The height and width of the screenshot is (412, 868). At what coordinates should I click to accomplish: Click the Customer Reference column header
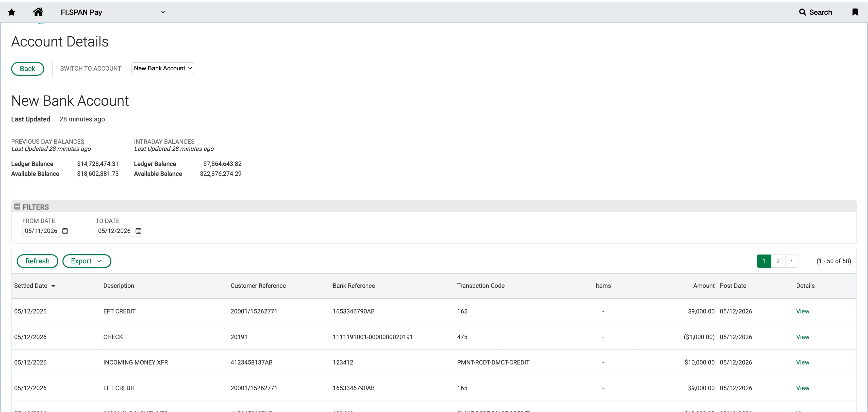tap(258, 286)
